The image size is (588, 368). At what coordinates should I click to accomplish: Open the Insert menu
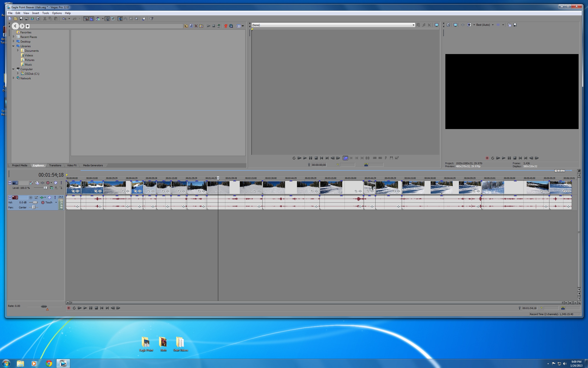point(35,13)
